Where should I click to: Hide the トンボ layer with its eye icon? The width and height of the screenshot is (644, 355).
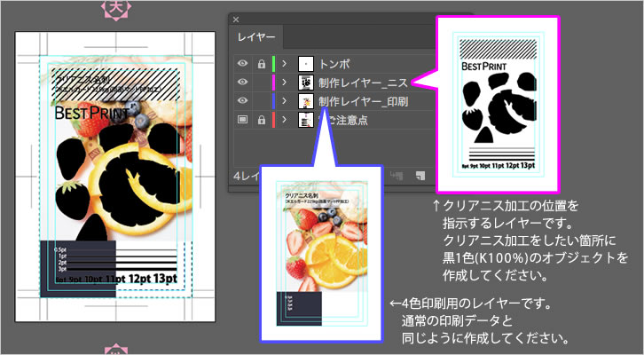[x=242, y=64]
